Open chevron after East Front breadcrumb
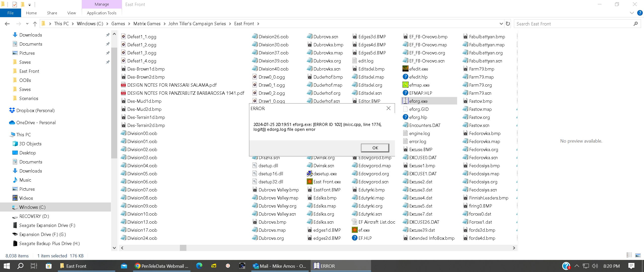The height and width of the screenshot is (272, 644). [x=258, y=24]
